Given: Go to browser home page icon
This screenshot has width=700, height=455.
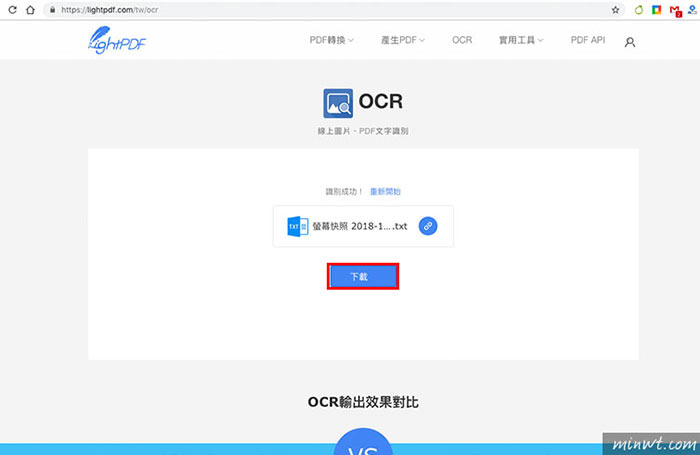Looking at the screenshot, I should pyautogui.click(x=30, y=9).
